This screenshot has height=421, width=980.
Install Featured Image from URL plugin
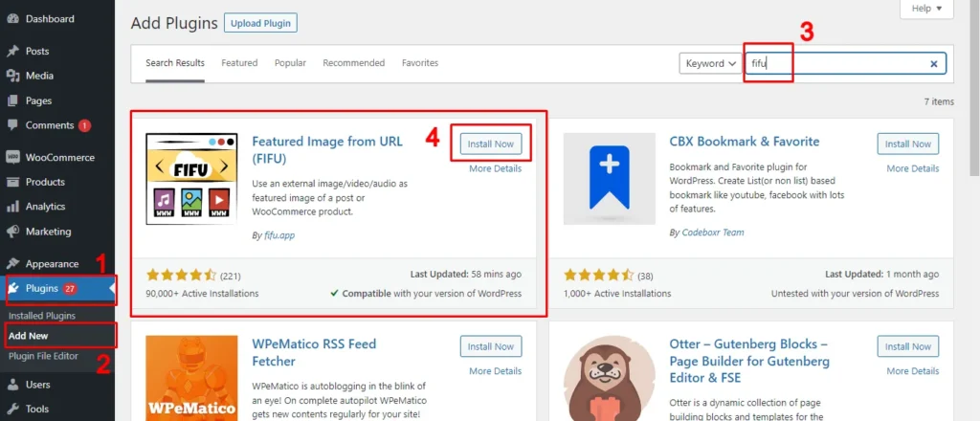[x=491, y=144]
